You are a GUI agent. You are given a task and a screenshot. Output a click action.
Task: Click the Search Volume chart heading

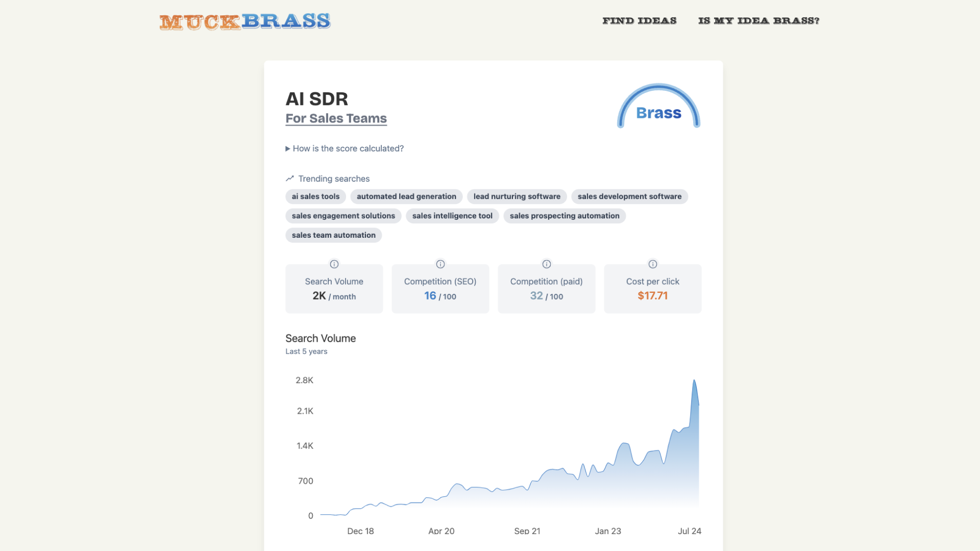click(321, 338)
